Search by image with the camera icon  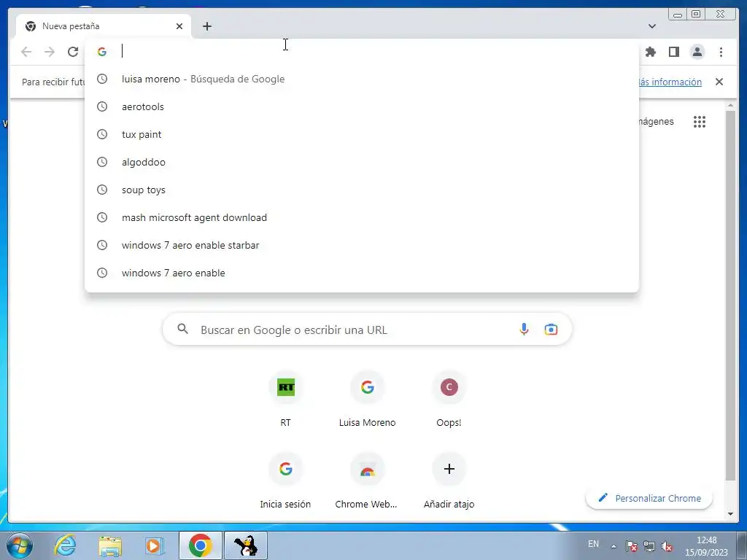click(551, 329)
